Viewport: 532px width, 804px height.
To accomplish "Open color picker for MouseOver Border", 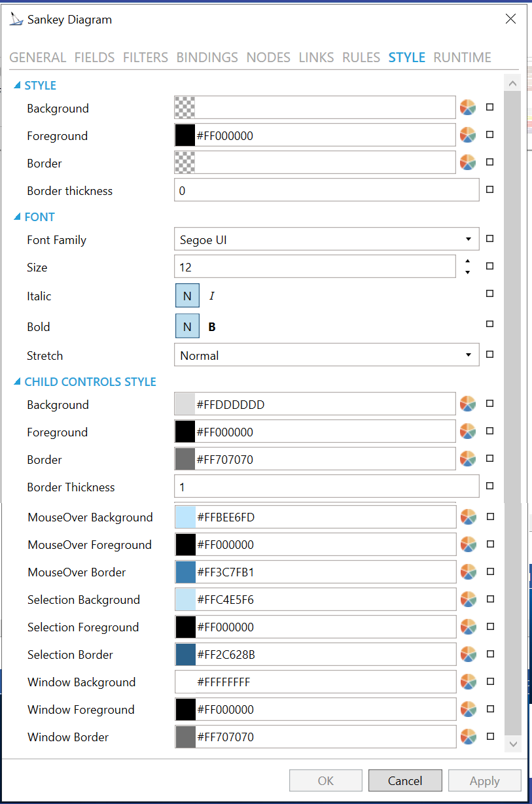I will (x=467, y=572).
